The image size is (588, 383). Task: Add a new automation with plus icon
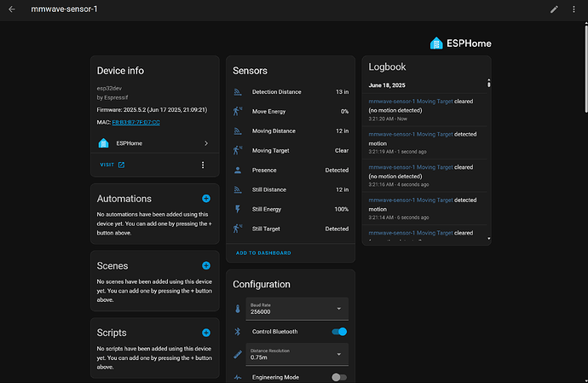(x=206, y=199)
